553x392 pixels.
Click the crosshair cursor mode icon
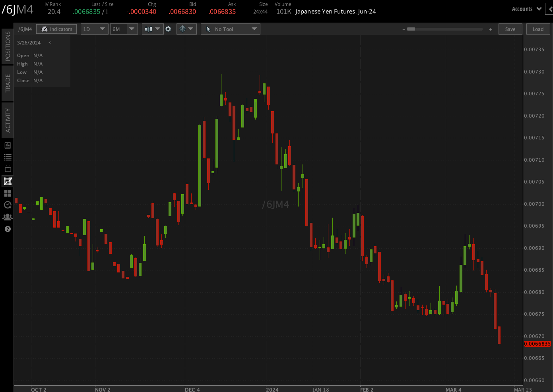pyautogui.click(x=182, y=29)
